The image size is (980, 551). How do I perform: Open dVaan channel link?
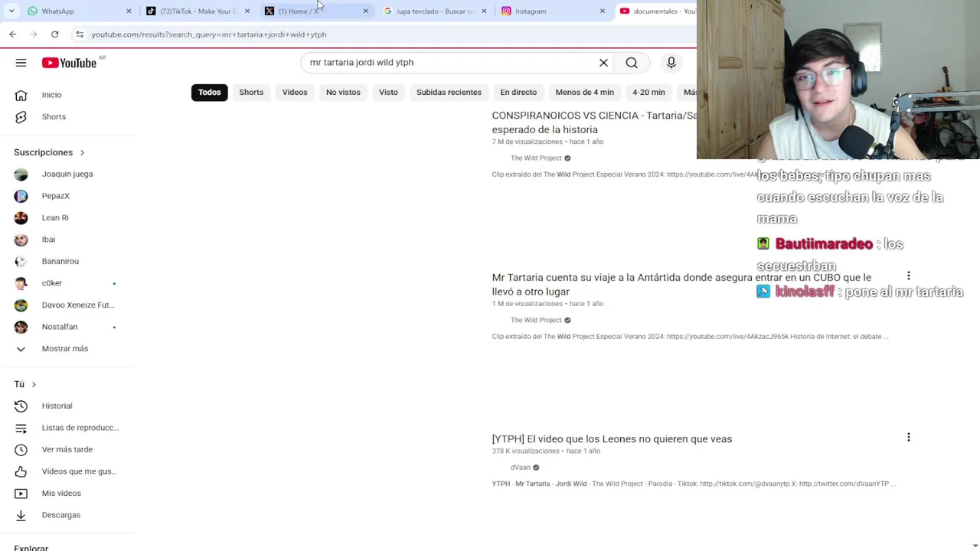click(521, 468)
